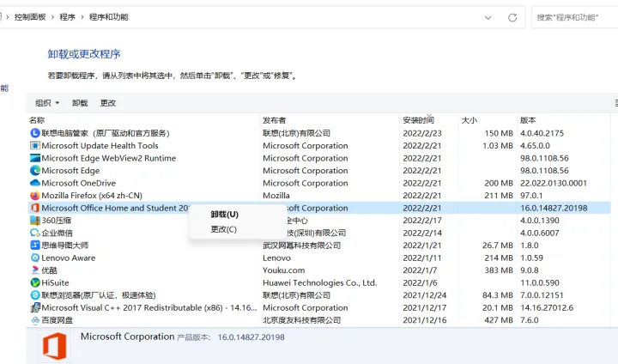Sort programs by 名称 column header

click(37, 120)
